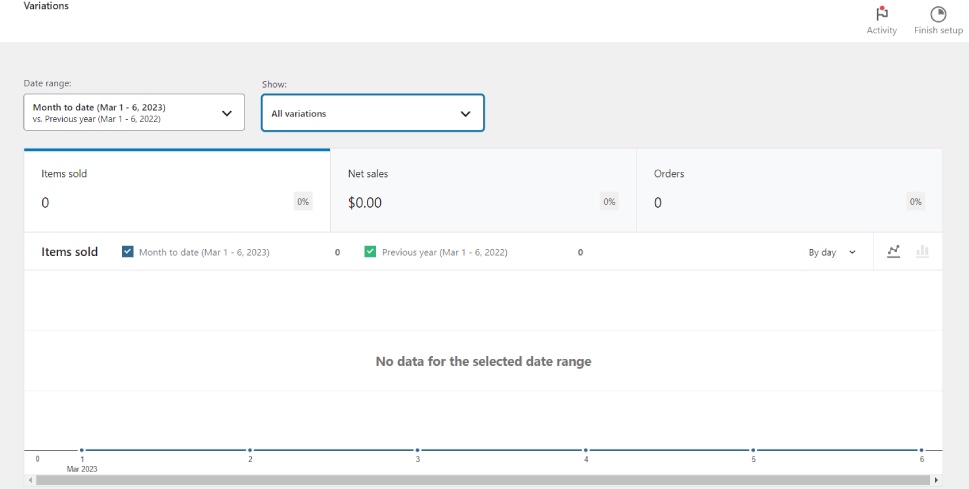Open the Date range dropdown
Viewport: 969px width, 489px height.
click(x=133, y=113)
